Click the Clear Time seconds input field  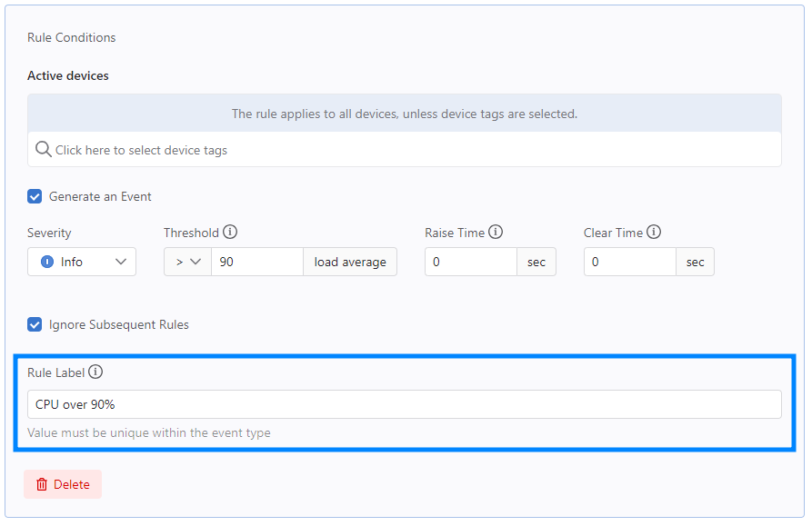630,262
